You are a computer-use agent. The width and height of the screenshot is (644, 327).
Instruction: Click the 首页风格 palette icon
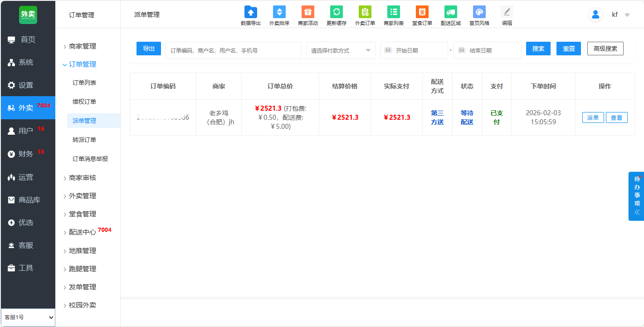point(479,12)
